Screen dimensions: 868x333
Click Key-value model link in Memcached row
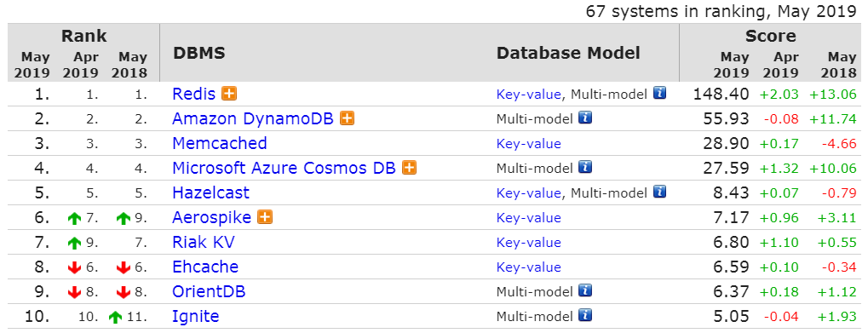pyautogui.click(x=529, y=144)
